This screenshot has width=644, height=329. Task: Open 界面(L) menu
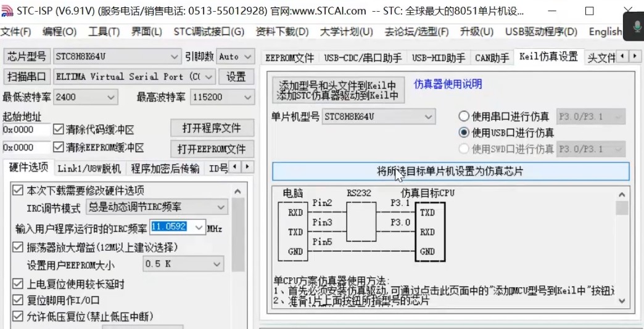click(147, 31)
